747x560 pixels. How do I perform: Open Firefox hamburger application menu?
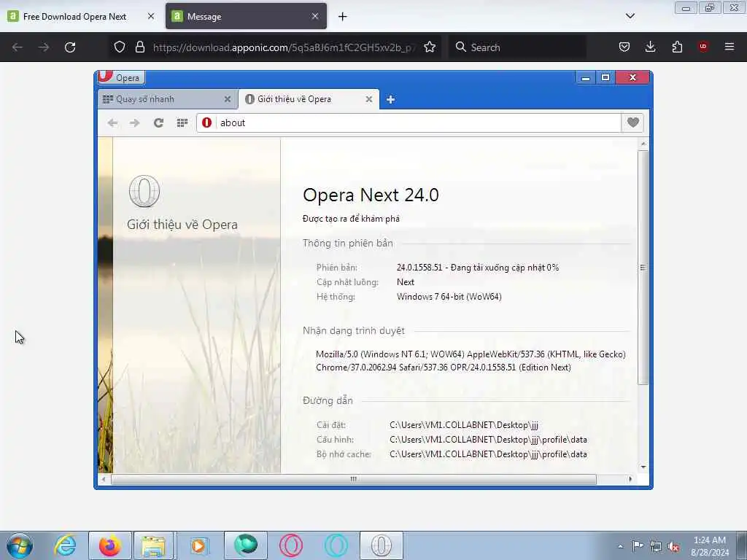(x=729, y=47)
